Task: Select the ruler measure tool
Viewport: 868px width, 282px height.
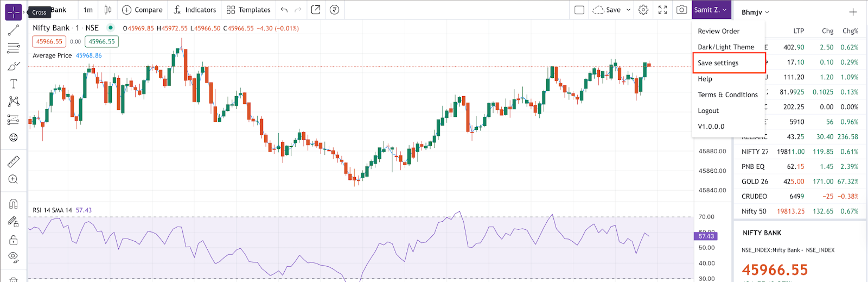Action: coord(14,161)
